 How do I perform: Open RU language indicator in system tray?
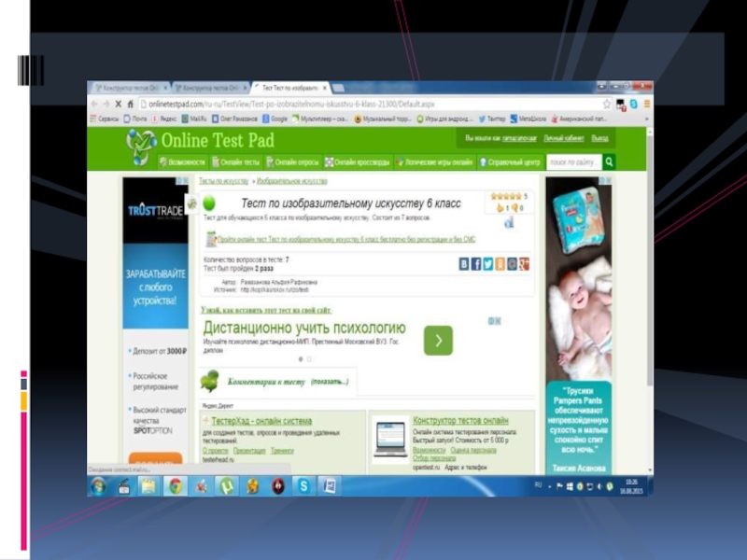[x=538, y=485]
